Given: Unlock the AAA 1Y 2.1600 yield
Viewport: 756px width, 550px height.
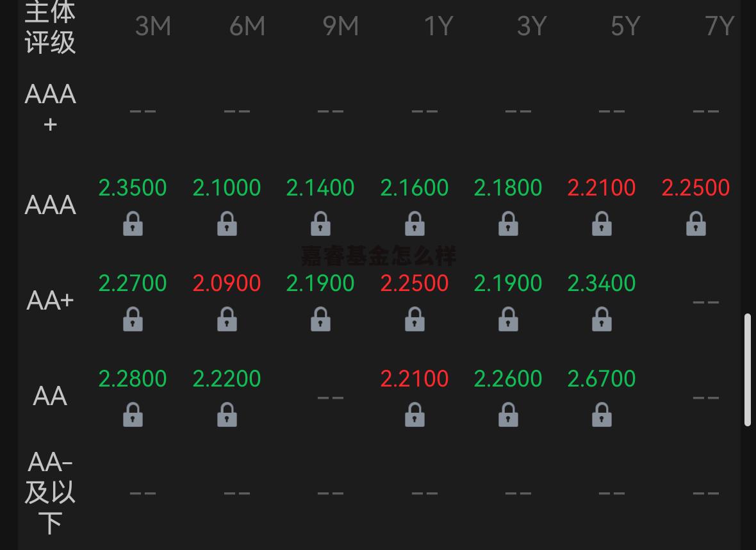Looking at the screenshot, I should pyautogui.click(x=415, y=224).
